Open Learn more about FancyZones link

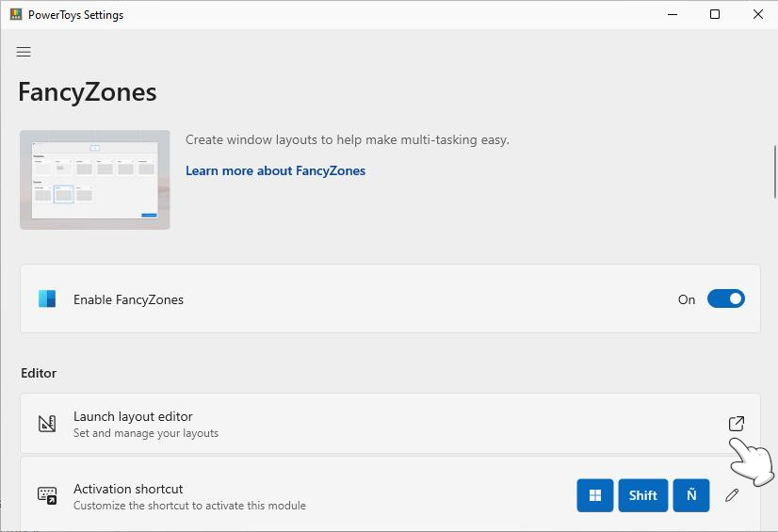click(275, 170)
